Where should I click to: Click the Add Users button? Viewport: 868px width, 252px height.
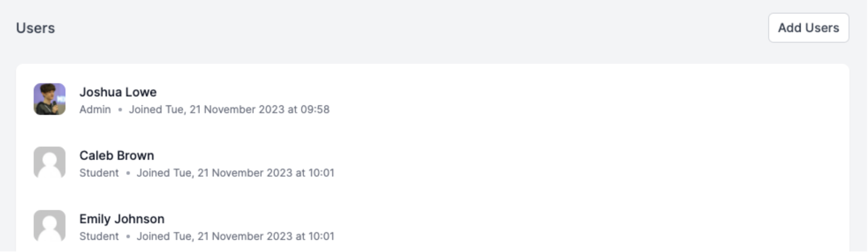808,28
